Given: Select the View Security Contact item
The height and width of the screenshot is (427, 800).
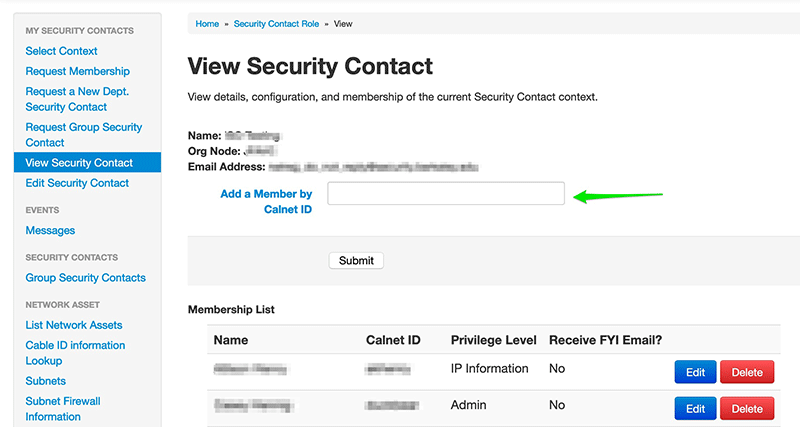Looking at the screenshot, I should [x=87, y=162].
